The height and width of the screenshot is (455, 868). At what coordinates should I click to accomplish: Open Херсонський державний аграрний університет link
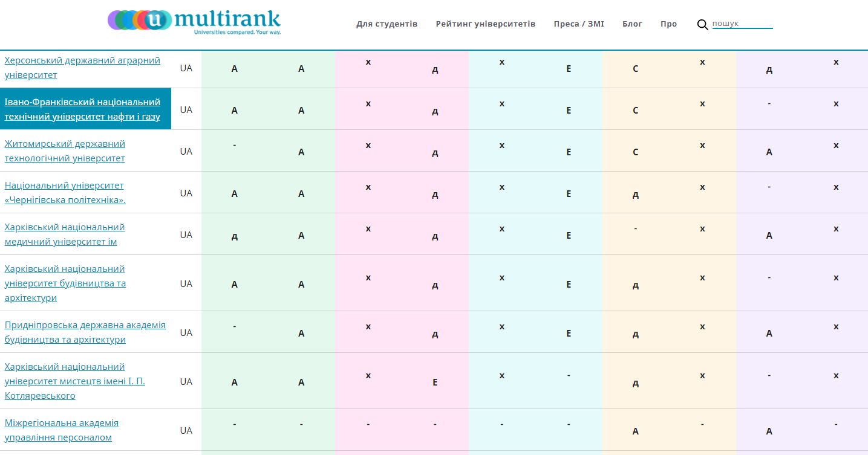click(82, 68)
